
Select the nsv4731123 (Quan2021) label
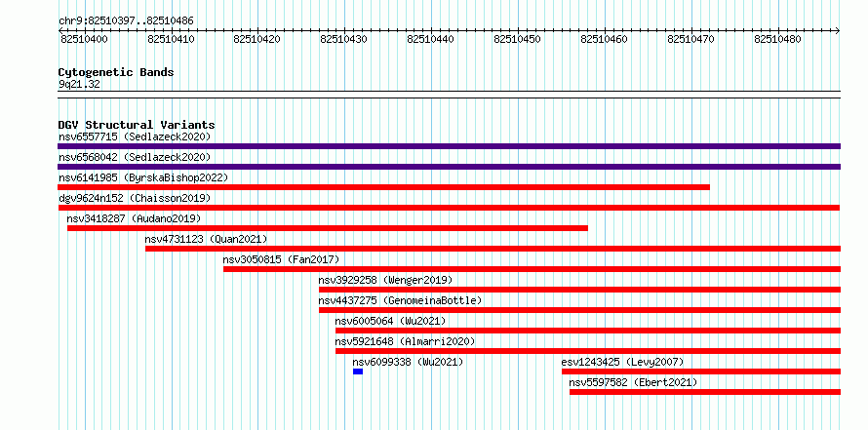[206, 239]
